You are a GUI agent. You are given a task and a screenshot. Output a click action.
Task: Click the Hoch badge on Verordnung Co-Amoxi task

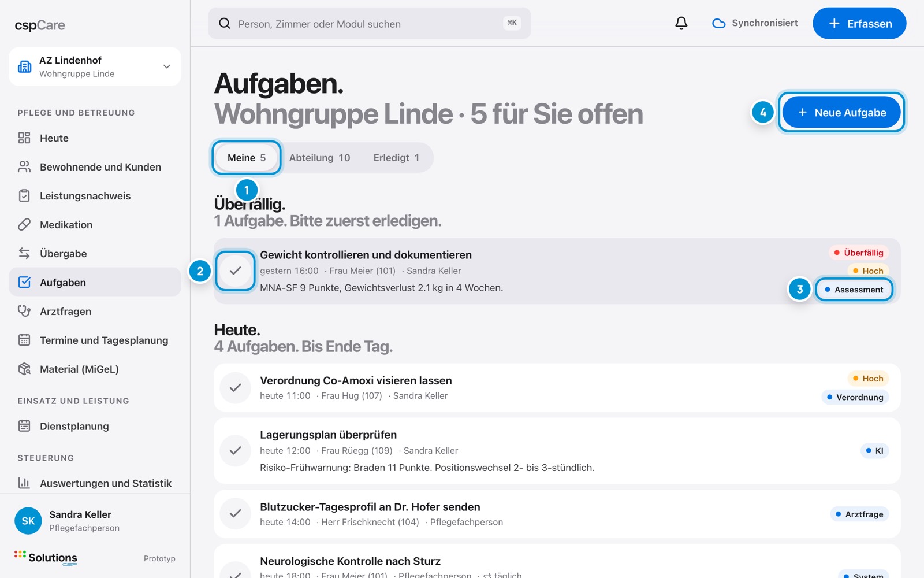[868, 379]
